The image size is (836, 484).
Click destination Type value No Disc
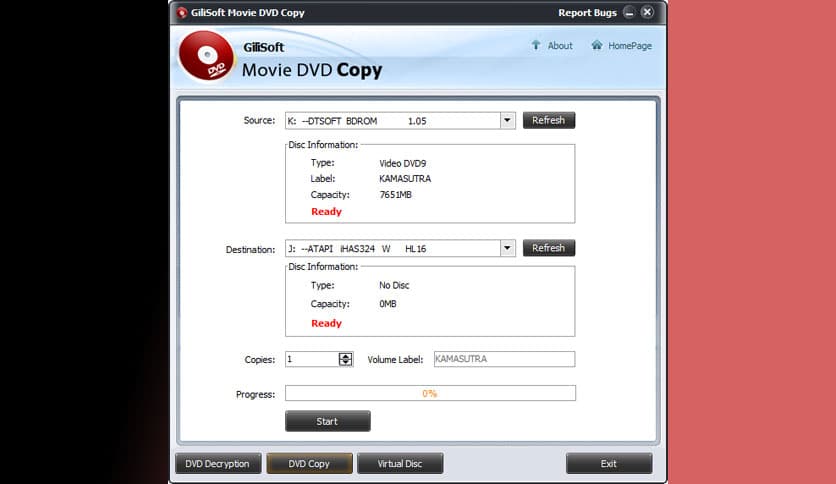tap(394, 285)
